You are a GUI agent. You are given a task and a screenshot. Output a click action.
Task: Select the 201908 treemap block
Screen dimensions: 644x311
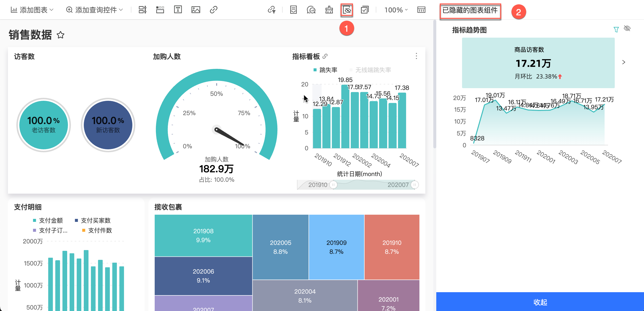click(x=203, y=235)
